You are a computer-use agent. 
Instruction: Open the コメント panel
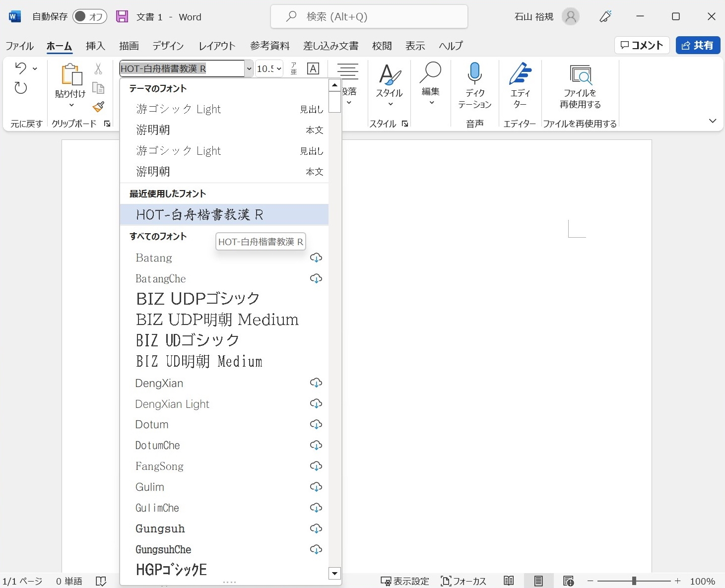click(x=642, y=45)
